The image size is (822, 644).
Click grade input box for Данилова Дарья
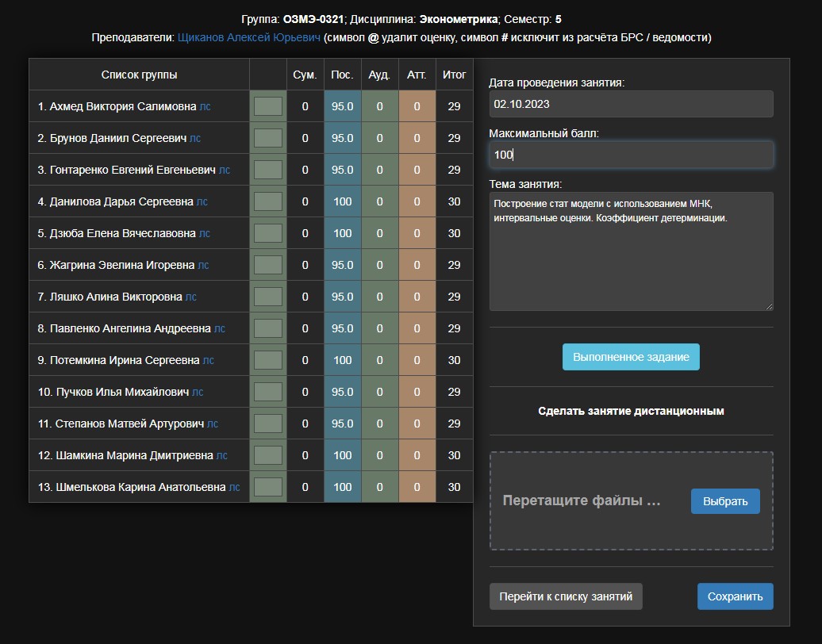click(x=268, y=201)
